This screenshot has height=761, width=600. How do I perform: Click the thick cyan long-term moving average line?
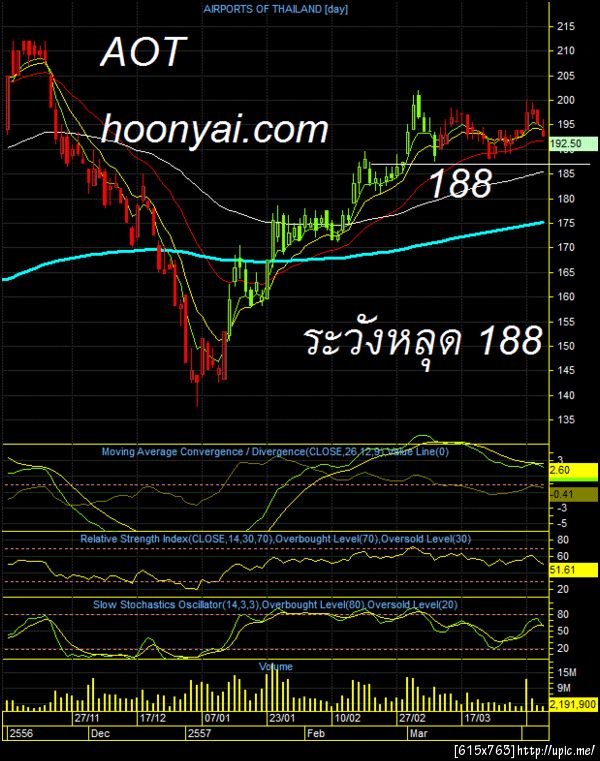point(273,261)
